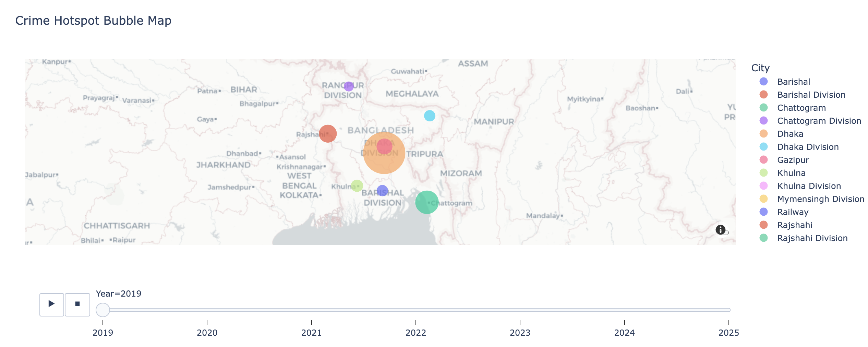Click the "Varanasi" map label
The image size is (868, 347).
coord(137,100)
